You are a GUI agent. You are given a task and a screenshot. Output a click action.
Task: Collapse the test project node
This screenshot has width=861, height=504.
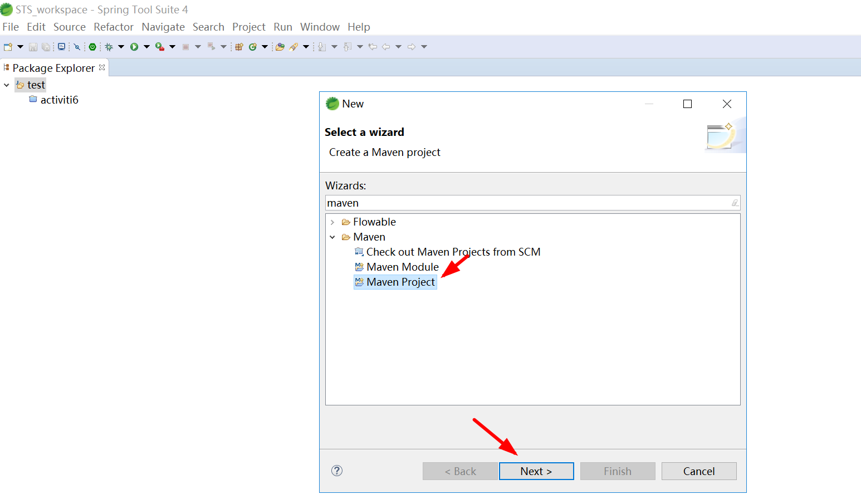(7, 85)
